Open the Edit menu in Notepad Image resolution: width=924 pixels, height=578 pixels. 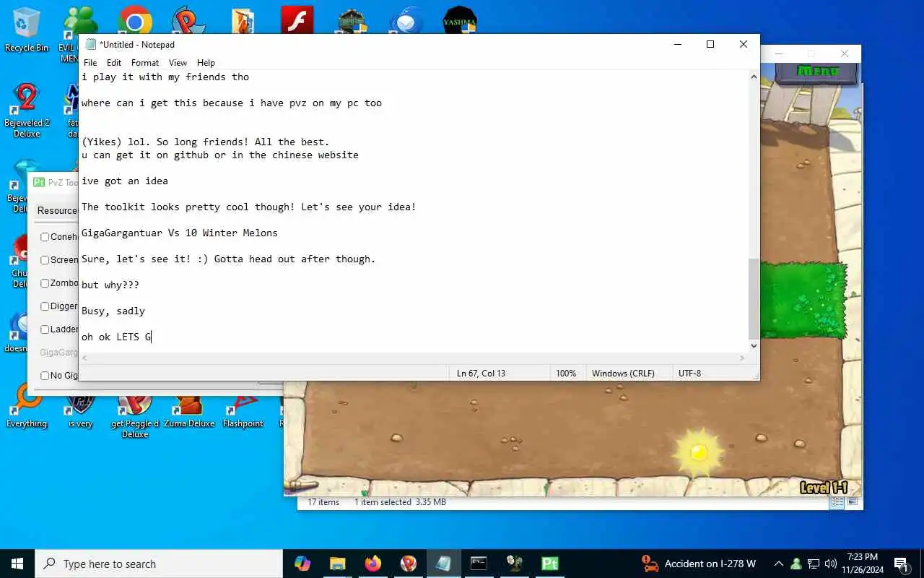(114, 63)
